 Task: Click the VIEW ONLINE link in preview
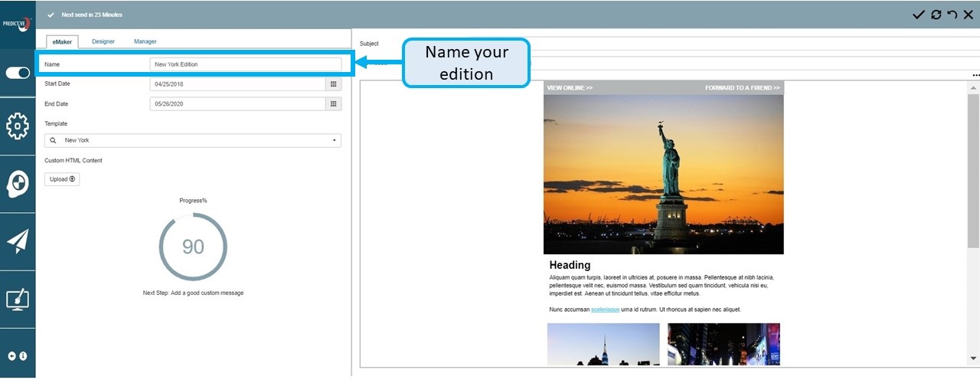(x=570, y=88)
